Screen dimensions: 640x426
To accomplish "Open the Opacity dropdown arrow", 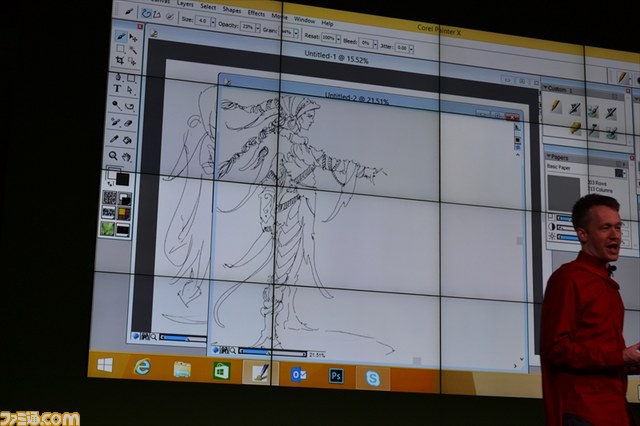I will [258, 28].
